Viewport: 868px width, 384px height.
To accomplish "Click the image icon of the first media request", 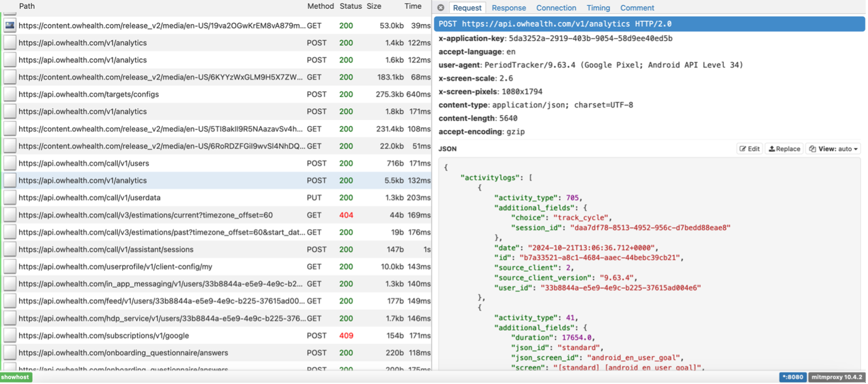I will coord(10,26).
